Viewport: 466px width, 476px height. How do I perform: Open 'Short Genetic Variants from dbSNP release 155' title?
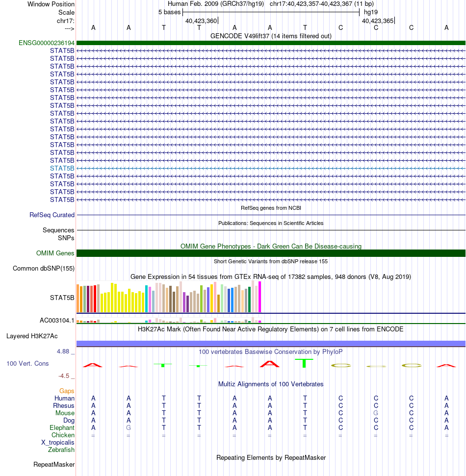pyautogui.click(x=271, y=261)
